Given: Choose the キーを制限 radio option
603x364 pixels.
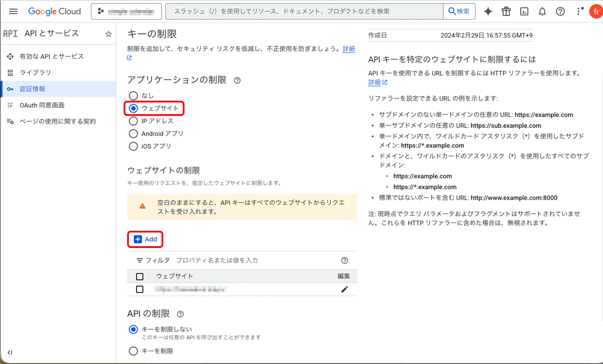Looking at the screenshot, I should (133, 351).
